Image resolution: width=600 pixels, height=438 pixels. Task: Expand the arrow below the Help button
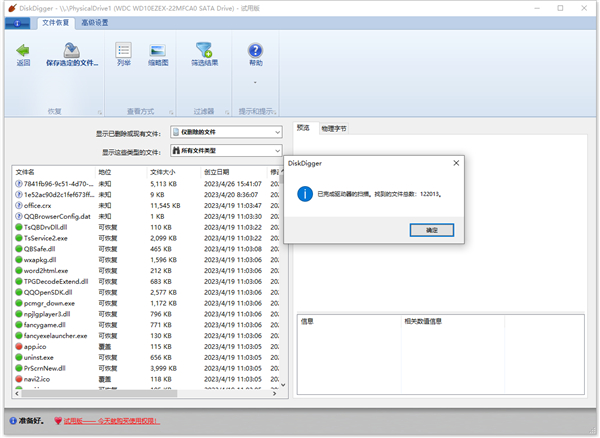point(255,82)
